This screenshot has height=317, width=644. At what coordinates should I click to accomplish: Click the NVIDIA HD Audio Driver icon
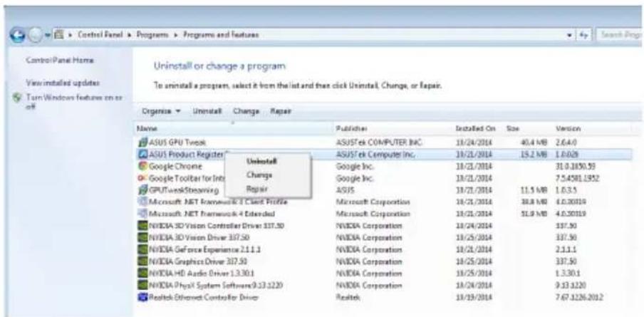click(142, 273)
